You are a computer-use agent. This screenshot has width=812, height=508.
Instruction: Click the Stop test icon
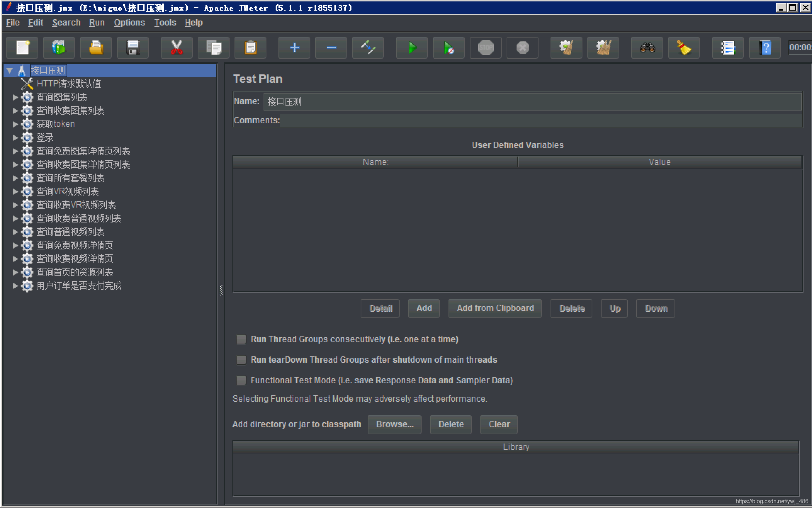(x=486, y=47)
